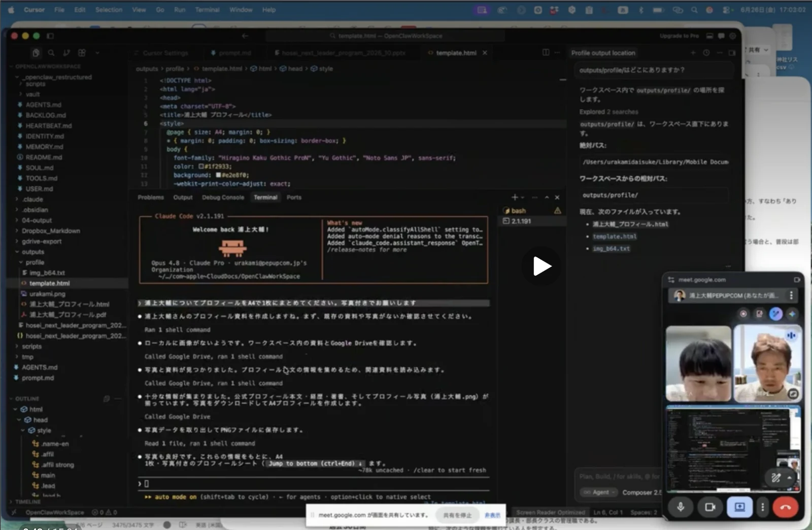This screenshot has width=812, height=530.
Task: Switch to the Debug Console tab
Action: click(223, 197)
